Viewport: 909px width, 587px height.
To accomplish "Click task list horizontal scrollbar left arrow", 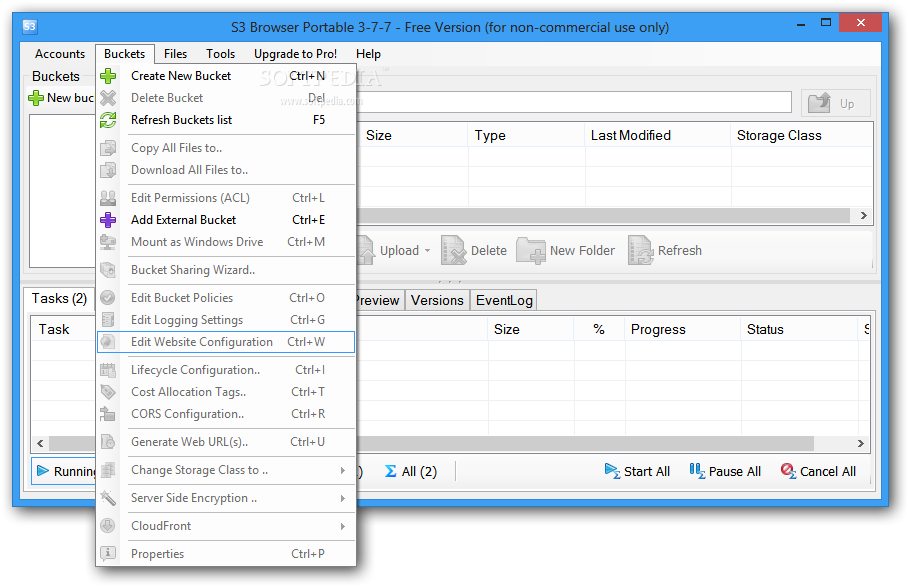I will (x=40, y=443).
